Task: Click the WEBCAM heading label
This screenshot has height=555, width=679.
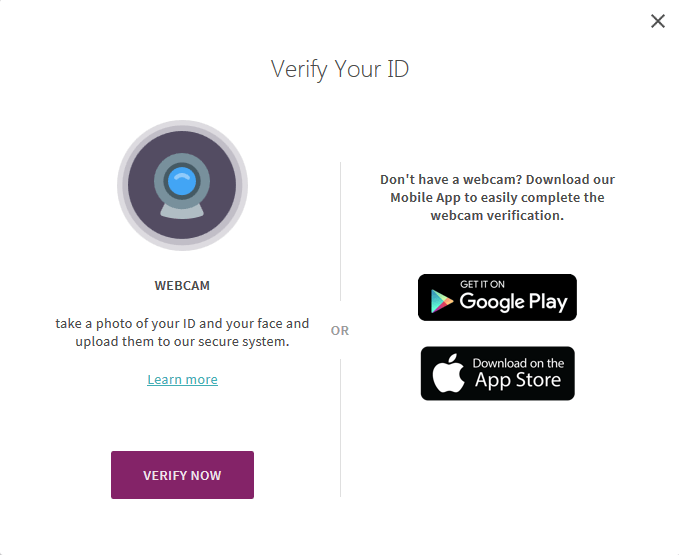Action: [182, 286]
